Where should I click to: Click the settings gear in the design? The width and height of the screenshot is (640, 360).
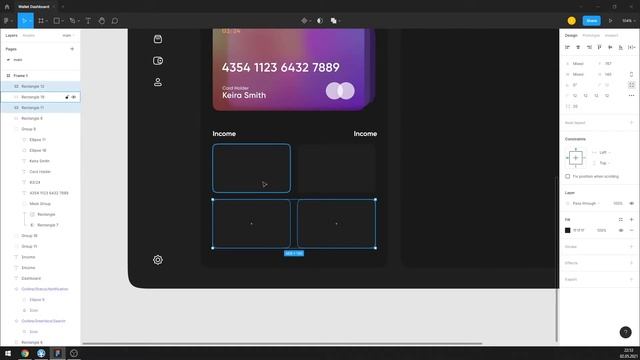click(158, 260)
